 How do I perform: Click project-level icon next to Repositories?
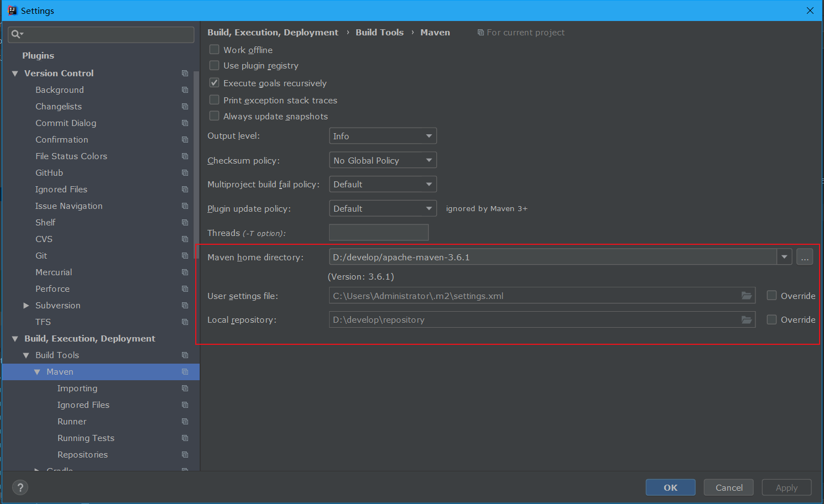click(x=185, y=455)
